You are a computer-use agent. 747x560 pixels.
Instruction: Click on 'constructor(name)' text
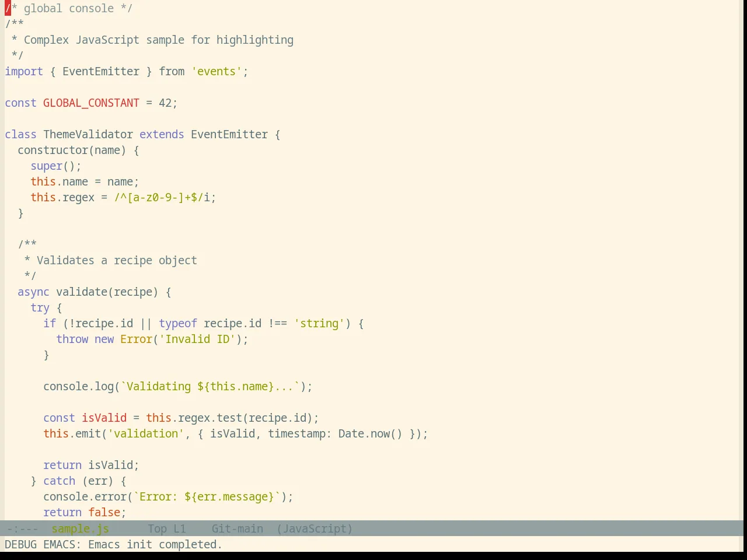click(x=72, y=150)
